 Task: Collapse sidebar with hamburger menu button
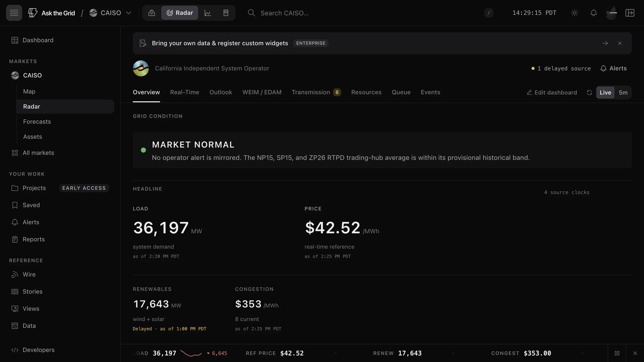coord(14,13)
